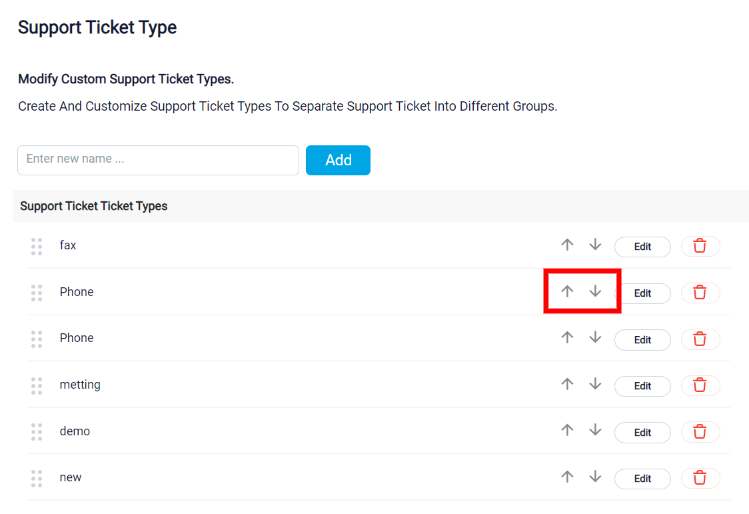749x514 pixels.
Task: Delete the new ticket type
Action: [700, 478]
